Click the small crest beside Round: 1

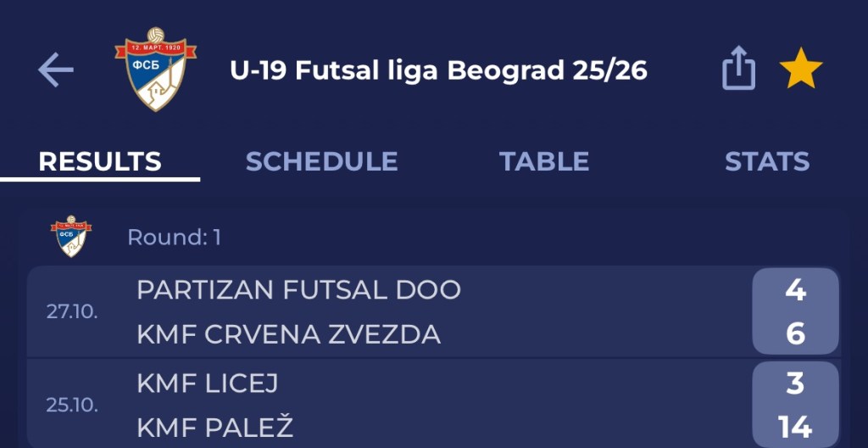click(x=71, y=237)
